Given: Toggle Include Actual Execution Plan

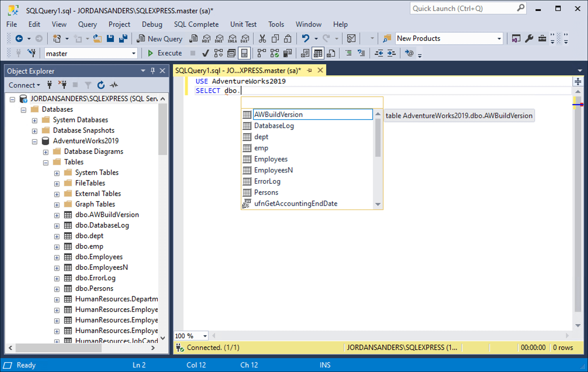Looking at the screenshot, I should tap(262, 53).
